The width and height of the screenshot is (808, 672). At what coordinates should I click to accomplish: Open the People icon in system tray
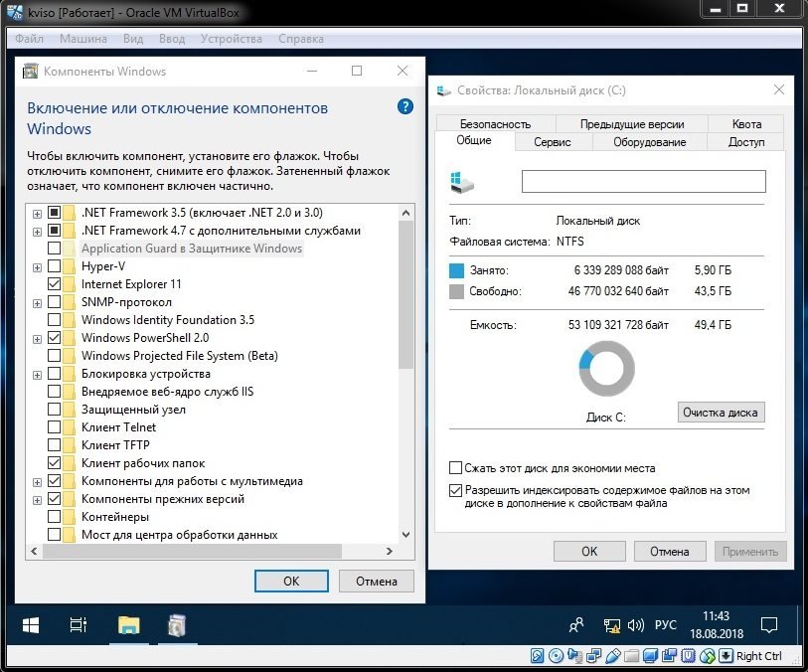pyautogui.click(x=576, y=625)
